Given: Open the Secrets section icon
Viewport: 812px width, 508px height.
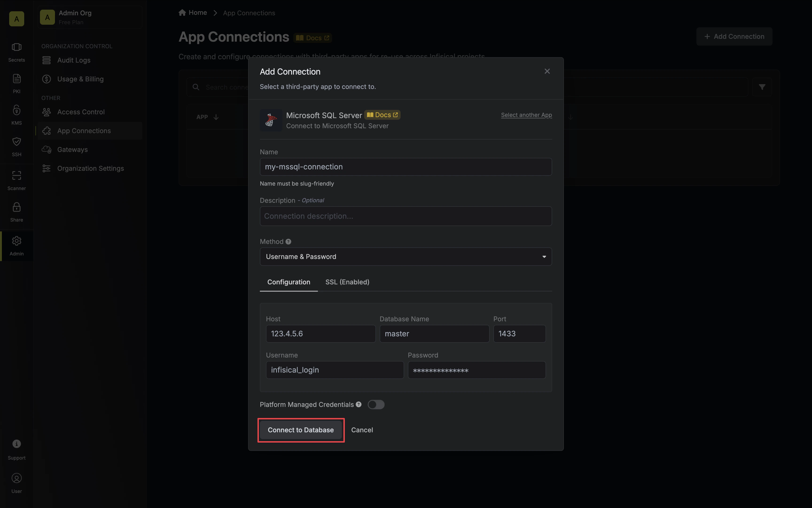Looking at the screenshot, I should pyautogui.click(x=16, y=47).
